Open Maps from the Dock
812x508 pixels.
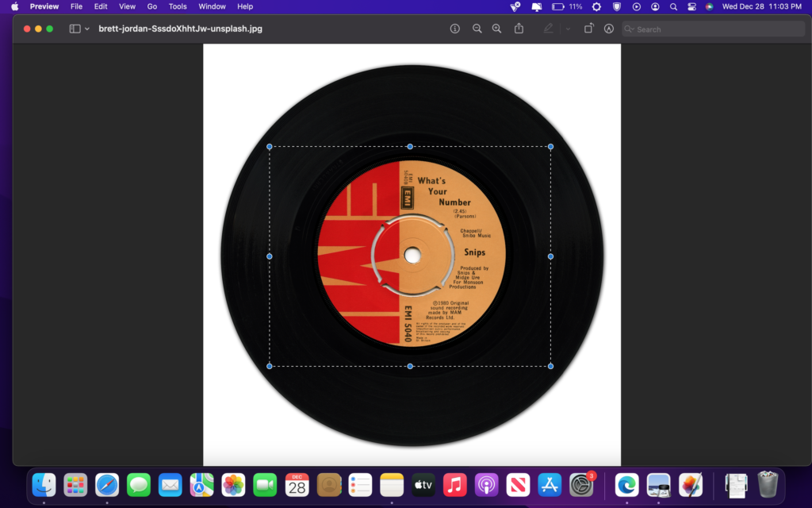coord(202,485)
